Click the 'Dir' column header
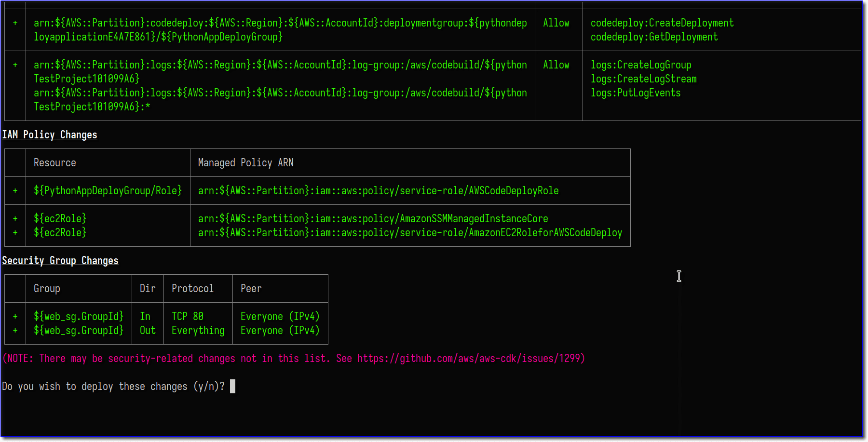This screenshot has height=442, width=868. [x=148, y=289]
